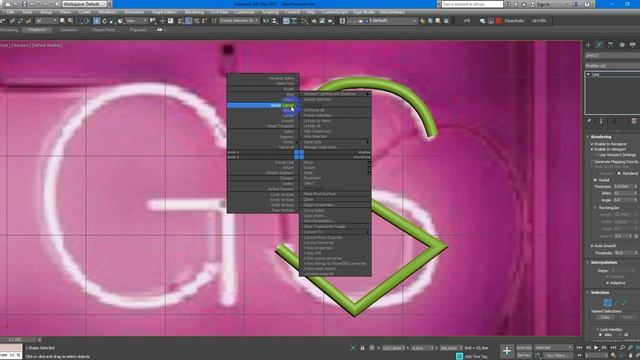
Task: Go to the animation start frame
Action: (580, 348)
